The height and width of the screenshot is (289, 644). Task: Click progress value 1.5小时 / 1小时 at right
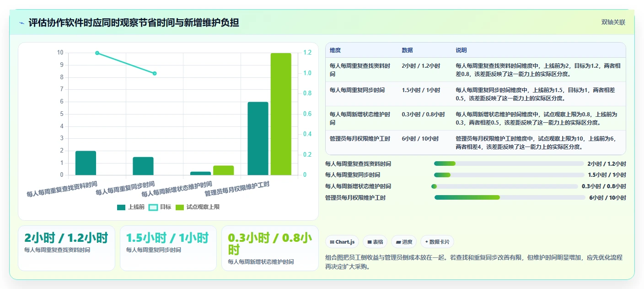click(607, 175)
